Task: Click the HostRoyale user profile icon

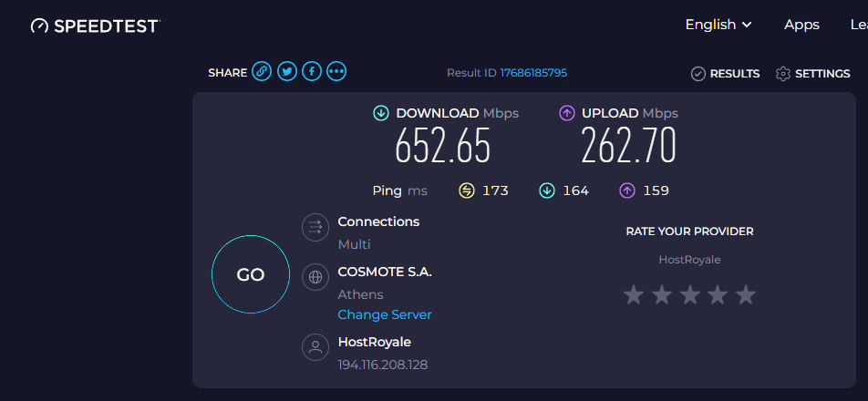Action: coord(315,347)
